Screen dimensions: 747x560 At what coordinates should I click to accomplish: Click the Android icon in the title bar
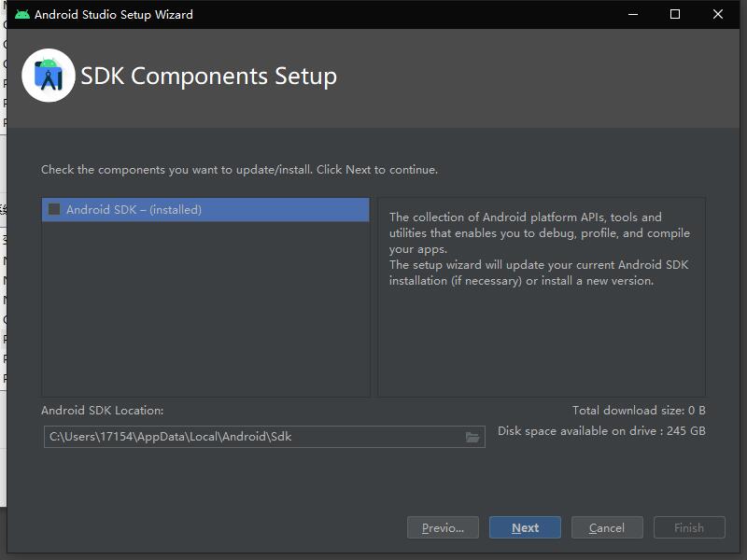click(21, 14)
